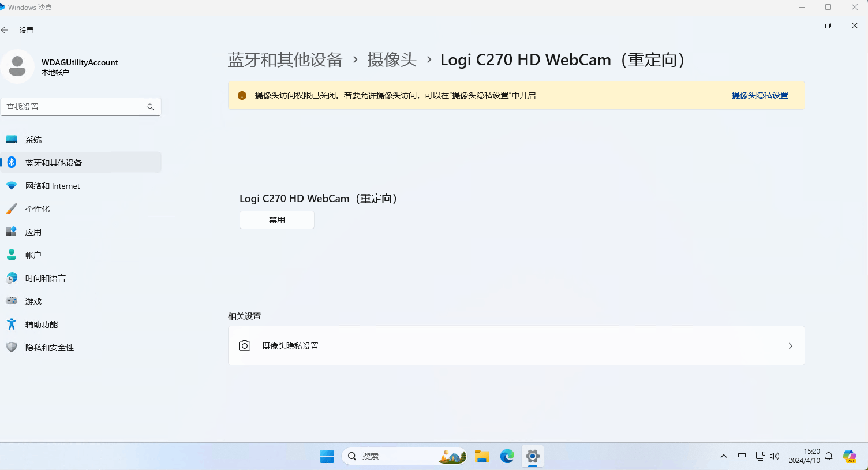Screen dimensions: 868x470
Task: Switch the 中 input method indicator
Action: tap(742, 456)
